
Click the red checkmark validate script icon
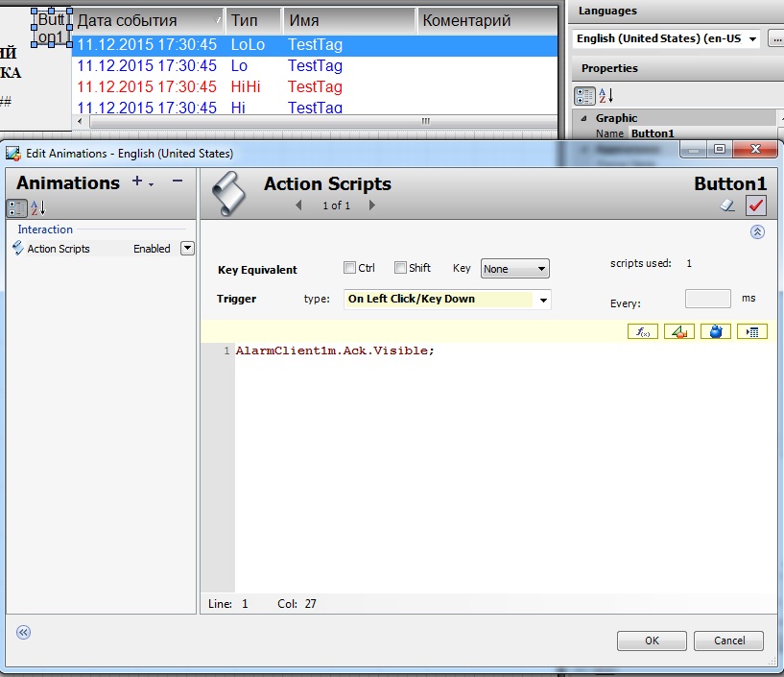coord(756,205)
